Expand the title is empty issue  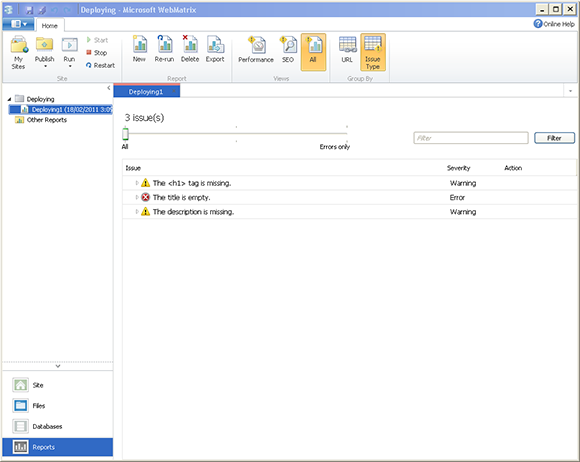click(137, 197)
